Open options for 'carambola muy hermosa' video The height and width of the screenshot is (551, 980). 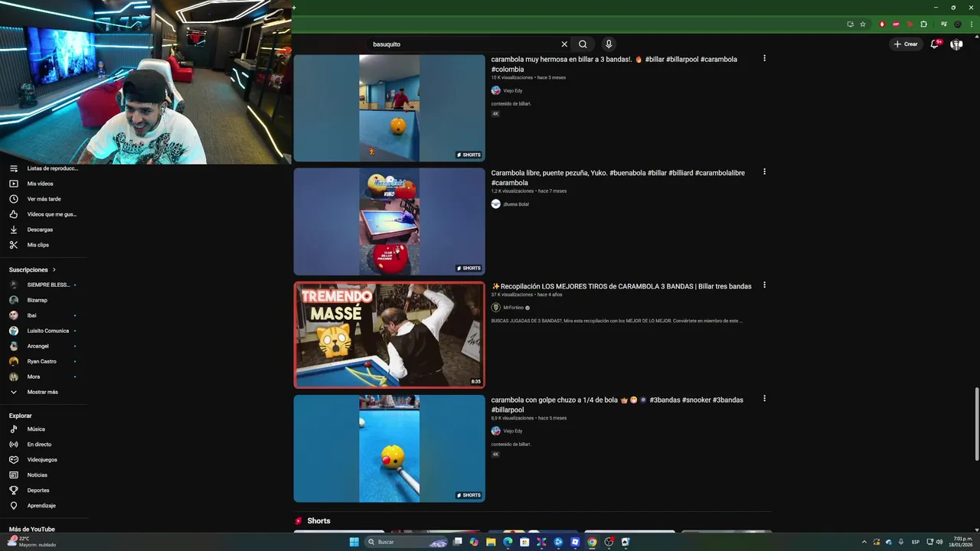tap(764, 58)
